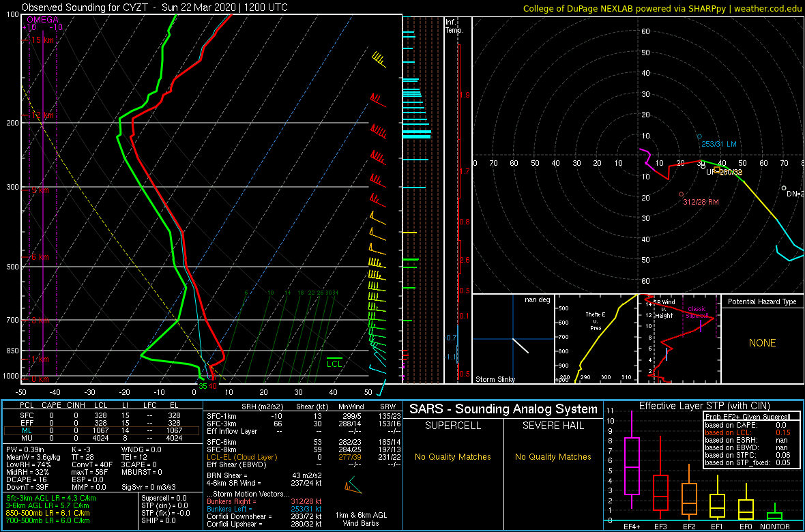The height and width of the screenshot is (532, 805).
Task: Click the BRN Shear = 43 m2/s2 line
Action: [263, 475]
